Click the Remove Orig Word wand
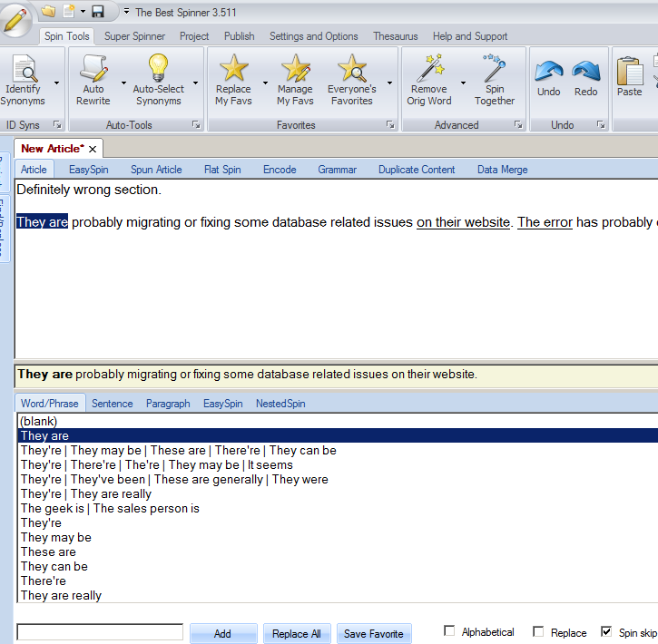The width and height of the screenshot is (658, 644). click(429, 80)
